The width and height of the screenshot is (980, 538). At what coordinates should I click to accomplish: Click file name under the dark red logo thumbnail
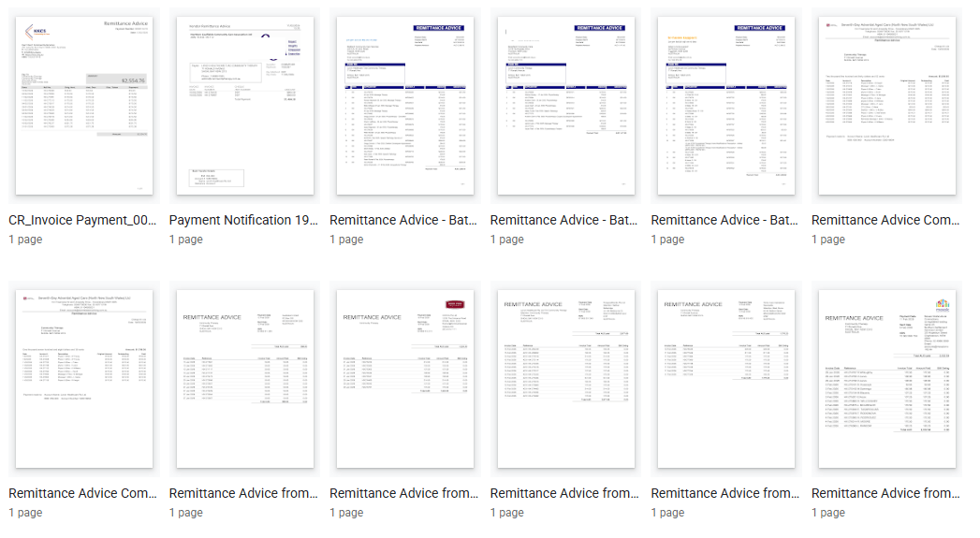[x=404, y=493]
